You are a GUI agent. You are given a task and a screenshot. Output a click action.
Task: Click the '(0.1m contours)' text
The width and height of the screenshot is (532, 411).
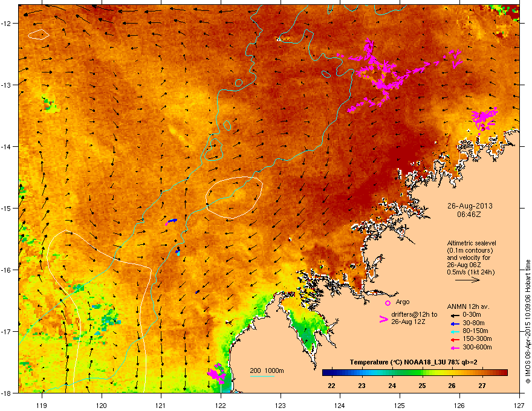[x=470, y=251]
